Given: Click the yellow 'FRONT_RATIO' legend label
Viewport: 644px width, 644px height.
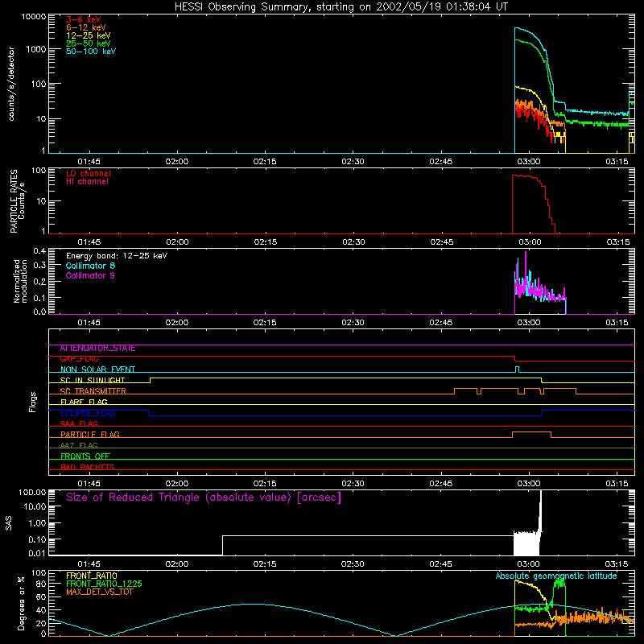Looking at the screenshot, I should (x=92, y=576).
